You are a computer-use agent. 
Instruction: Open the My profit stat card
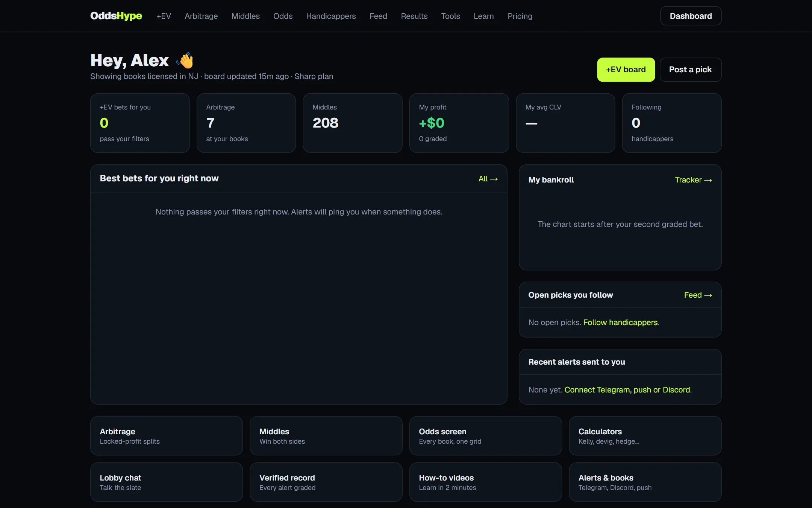(459, 123)
